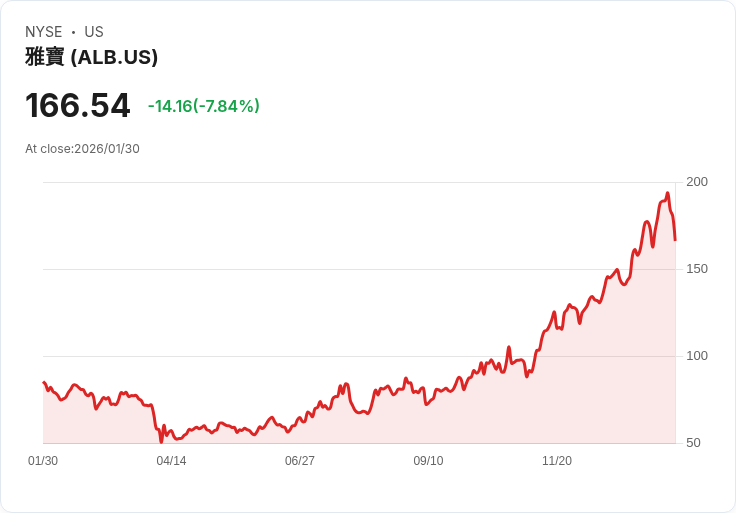
Task: Click the 50 y-axis label
Action: click(693, 443)
